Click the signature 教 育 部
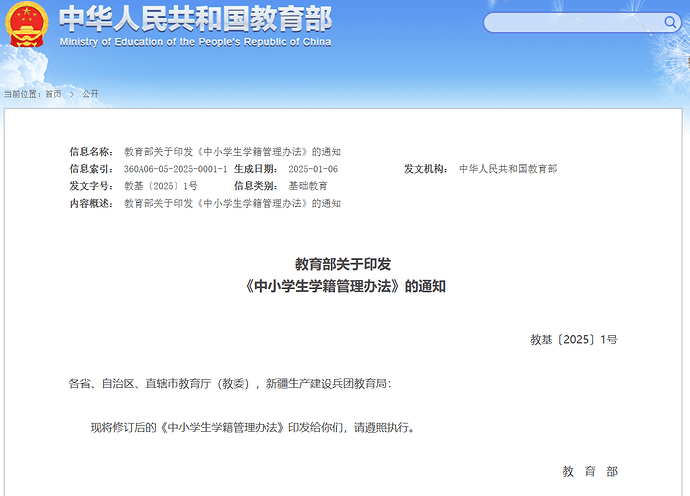Viewport: 690px width, 496px height. click(x=590, y=472)
